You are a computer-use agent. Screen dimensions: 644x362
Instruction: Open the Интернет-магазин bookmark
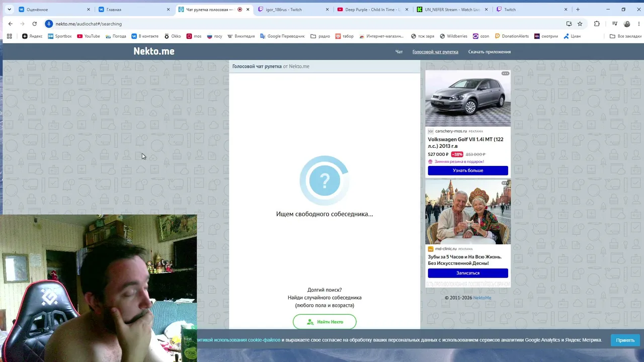[381, 36]
